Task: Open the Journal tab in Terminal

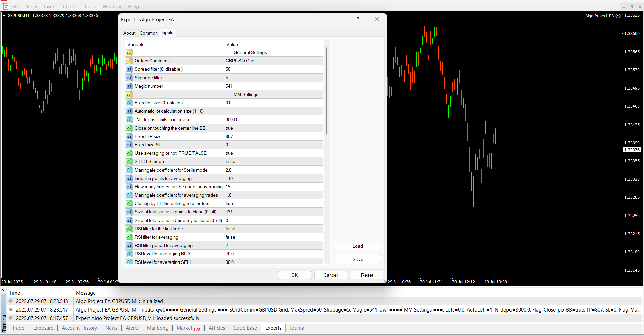Action: pos(297,328)
